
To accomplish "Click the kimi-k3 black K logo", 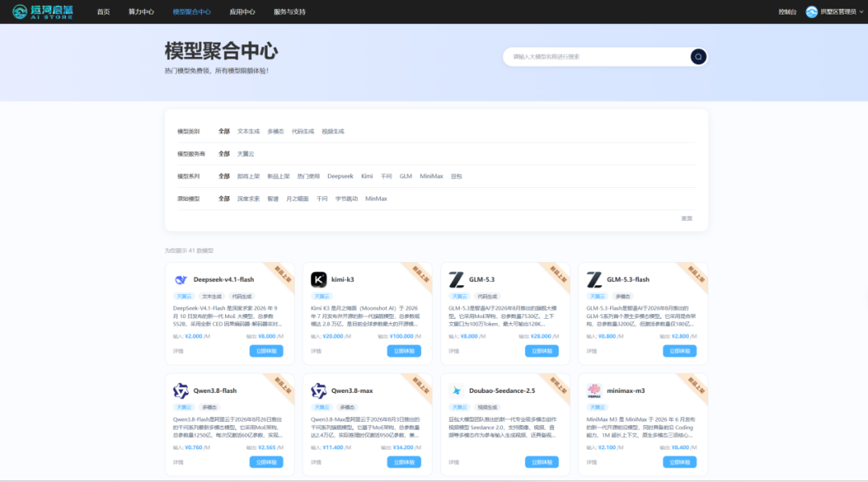I will (318, 280).
